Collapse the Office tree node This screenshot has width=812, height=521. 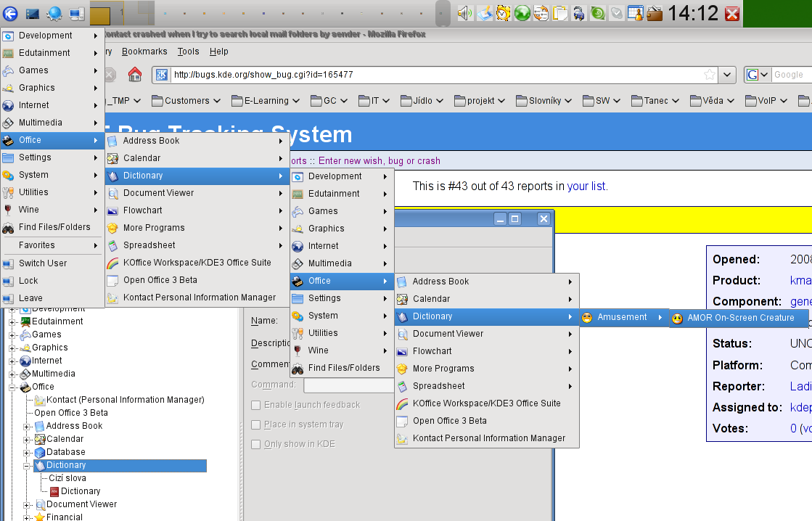click(12, 387)
